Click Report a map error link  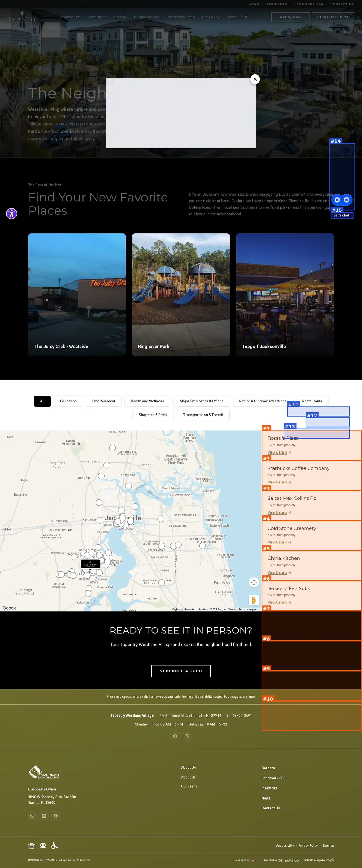click(249, 610)
